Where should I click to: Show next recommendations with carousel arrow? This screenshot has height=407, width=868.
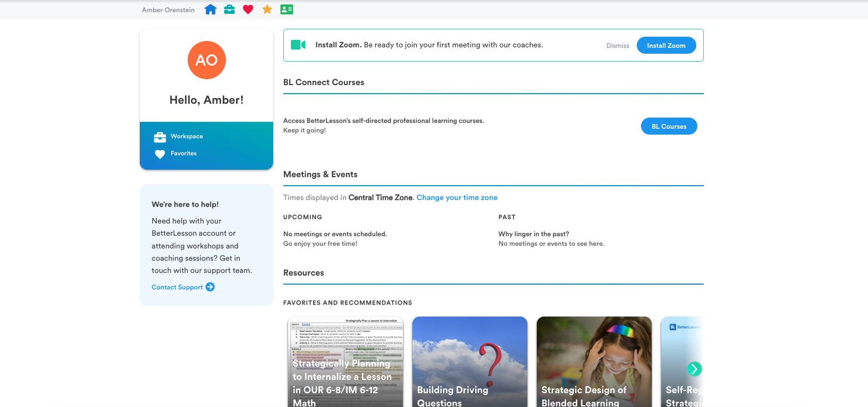point(694,369)
